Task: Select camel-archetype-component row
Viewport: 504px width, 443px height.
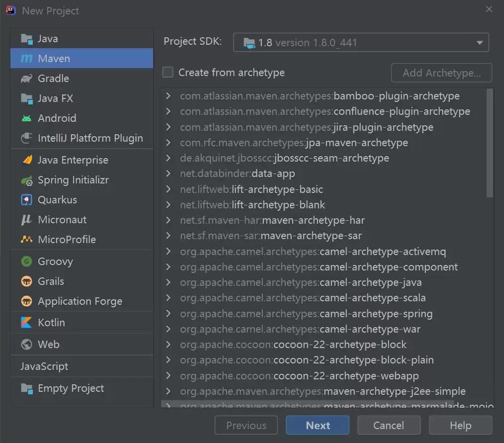Action: (325, 267)
